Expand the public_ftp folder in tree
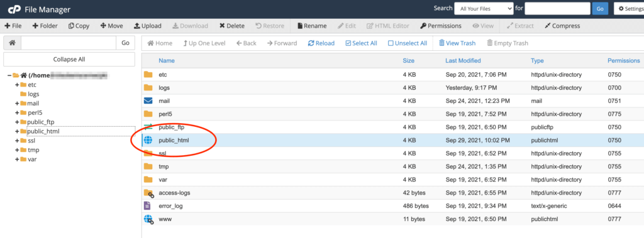This screenshot has width=644, height=238. click(17, 122)
